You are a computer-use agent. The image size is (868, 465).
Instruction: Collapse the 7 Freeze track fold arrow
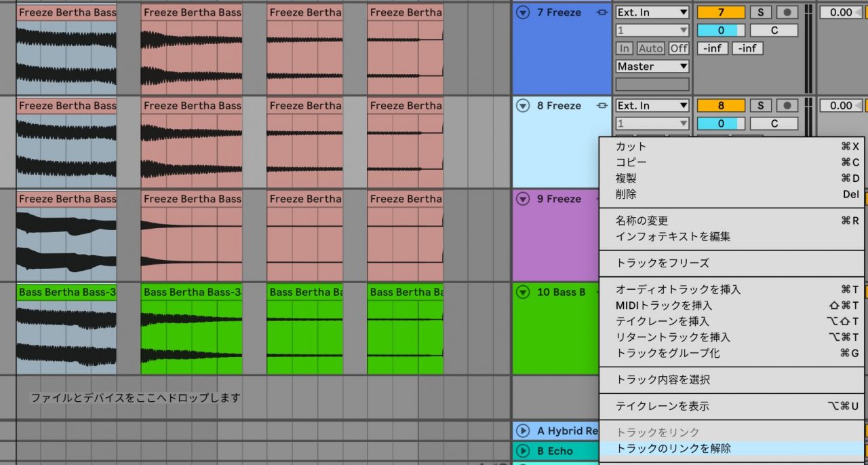(522, 12)
